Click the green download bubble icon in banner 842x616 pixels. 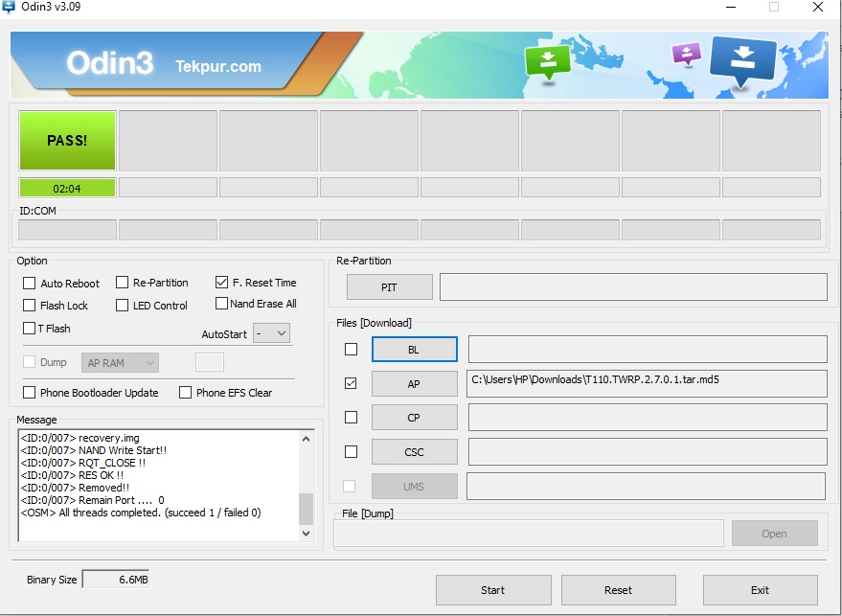tap(548, 62)
